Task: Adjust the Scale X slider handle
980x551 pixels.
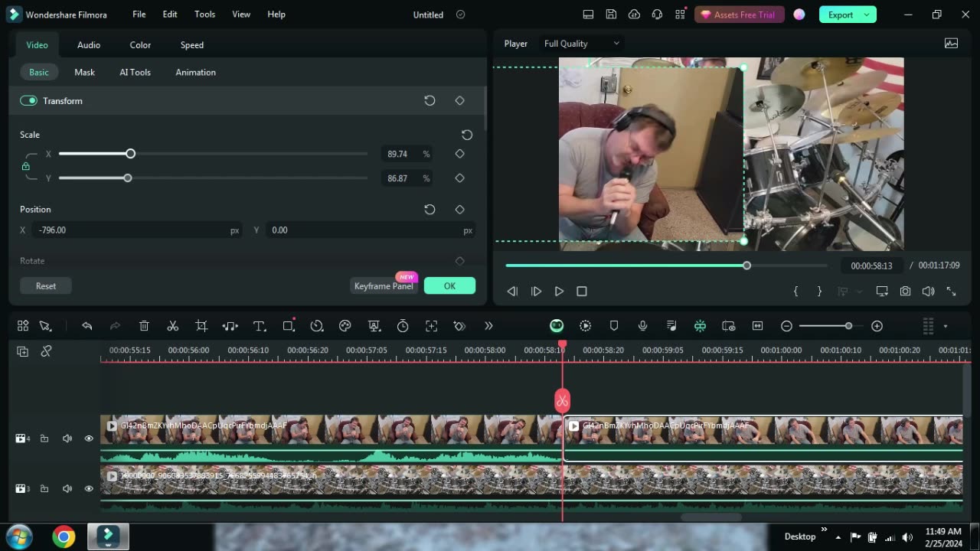Action: pyautogui.click(x=131, y=154)
